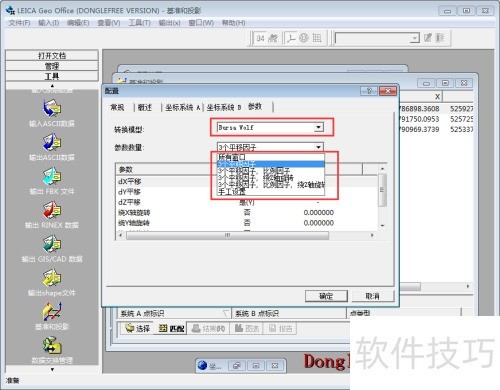Choose 所有窗口 in the dropdown list
Viewport: 500px width, 390px height.
point(271,157)
